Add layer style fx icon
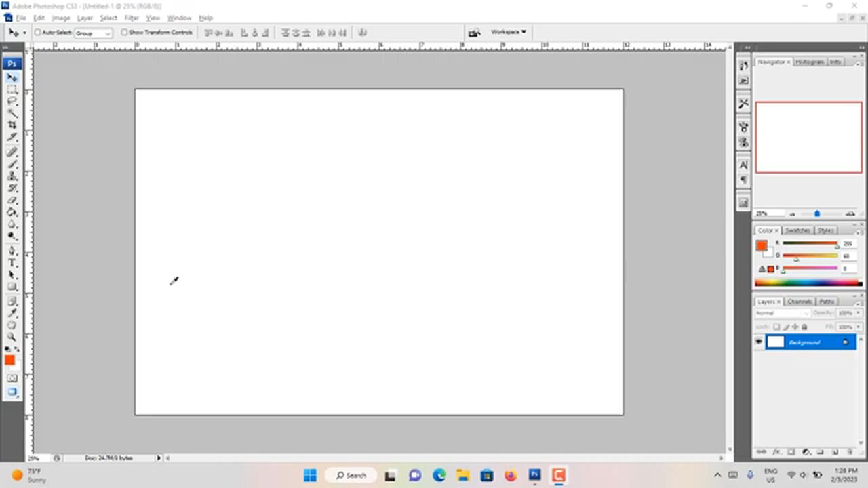The image size is (868, 488). click(x=776, y=451)
